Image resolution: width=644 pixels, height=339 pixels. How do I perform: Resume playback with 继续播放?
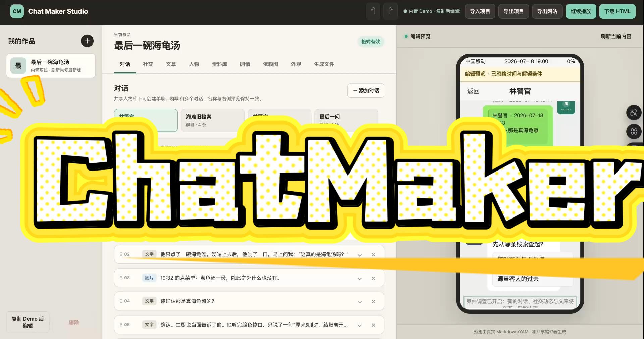[581, 11]
